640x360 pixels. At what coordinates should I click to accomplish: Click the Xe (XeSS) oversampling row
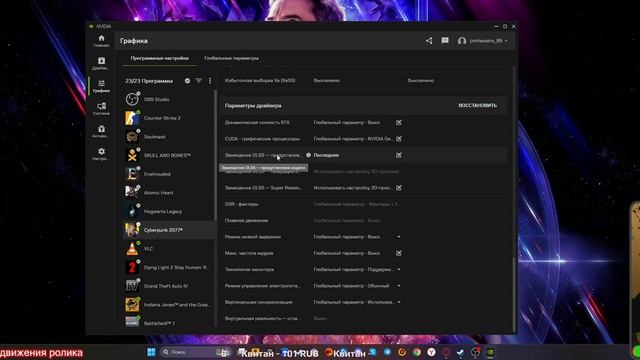pyautogui.click(x=363, y=80)
